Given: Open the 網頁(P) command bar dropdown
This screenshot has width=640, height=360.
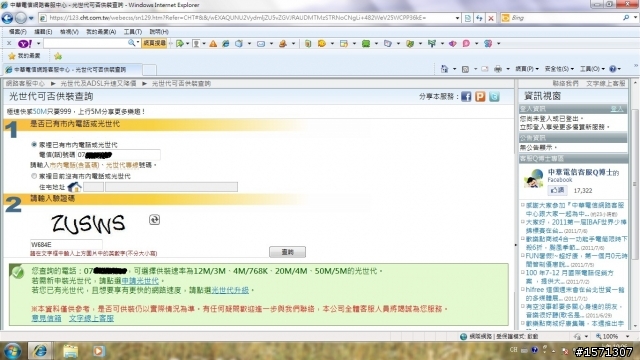Looking at the screenshot, I should [527, 69].
